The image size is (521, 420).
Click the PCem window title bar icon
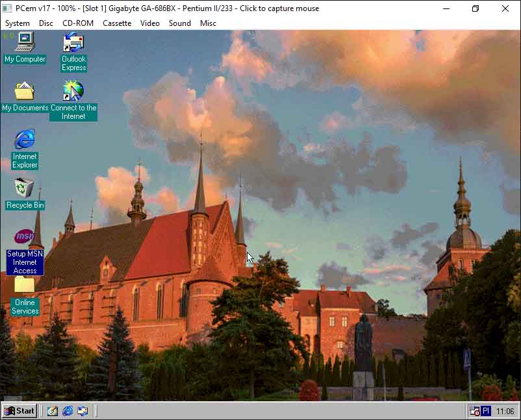point(6,8)
